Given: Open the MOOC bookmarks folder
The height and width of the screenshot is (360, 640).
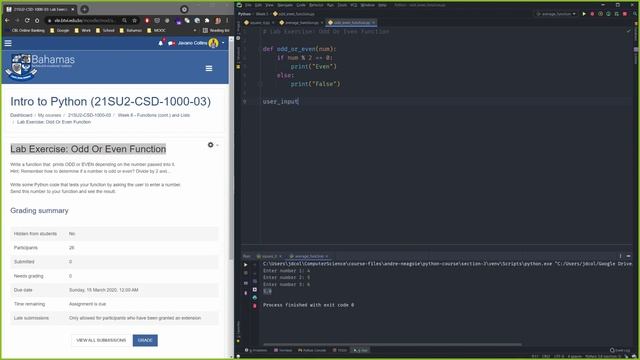Looking at the screenshot, I should coord(157,30).
